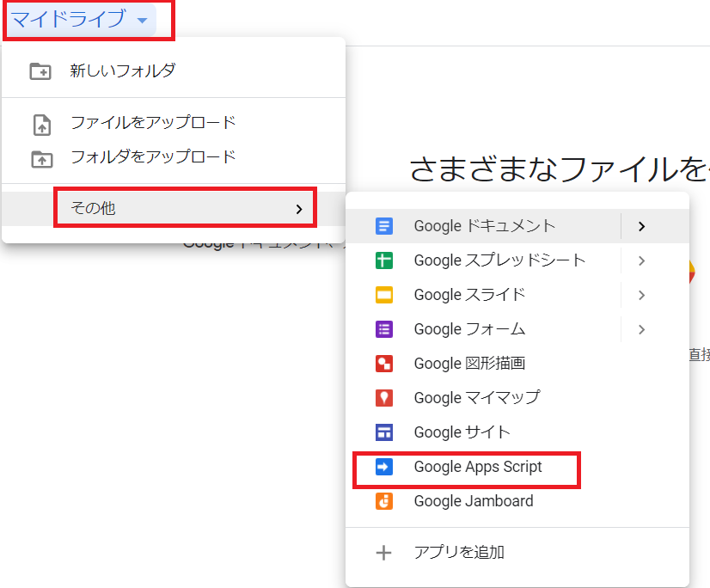The width and height of the screenshot is (710, 588).
Task: Click the blue Google Docs icon
Action: click(384, 226)
